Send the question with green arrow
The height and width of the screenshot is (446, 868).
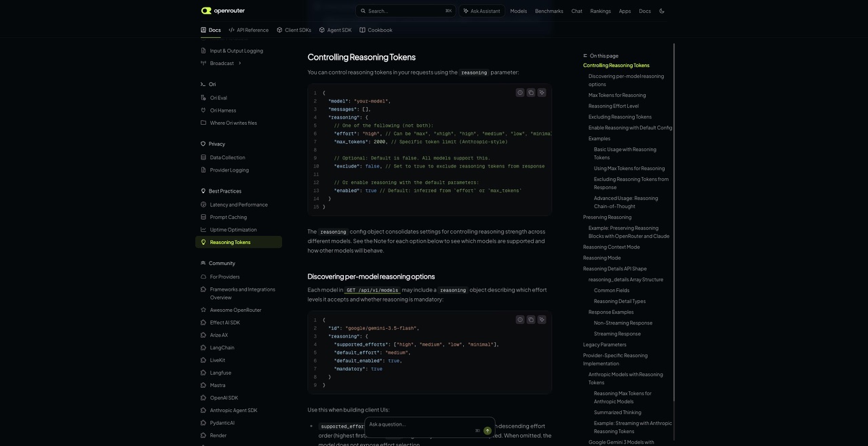pos(488,430)
